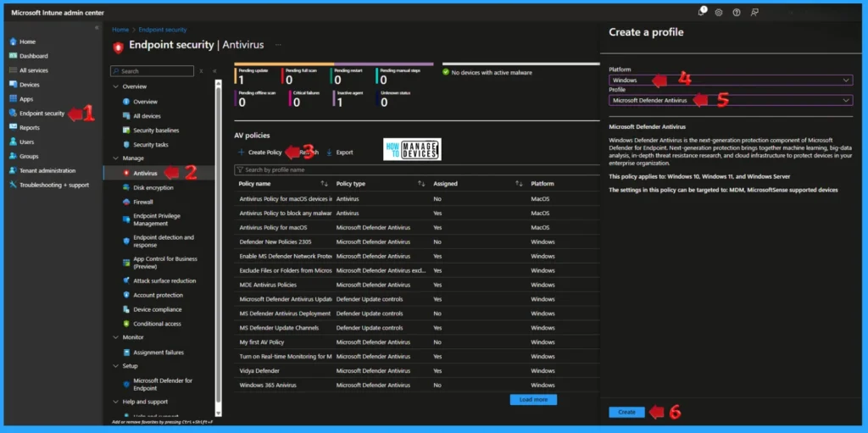
Task: Click the Groups icon in left navigation
Action: point(14,156)
